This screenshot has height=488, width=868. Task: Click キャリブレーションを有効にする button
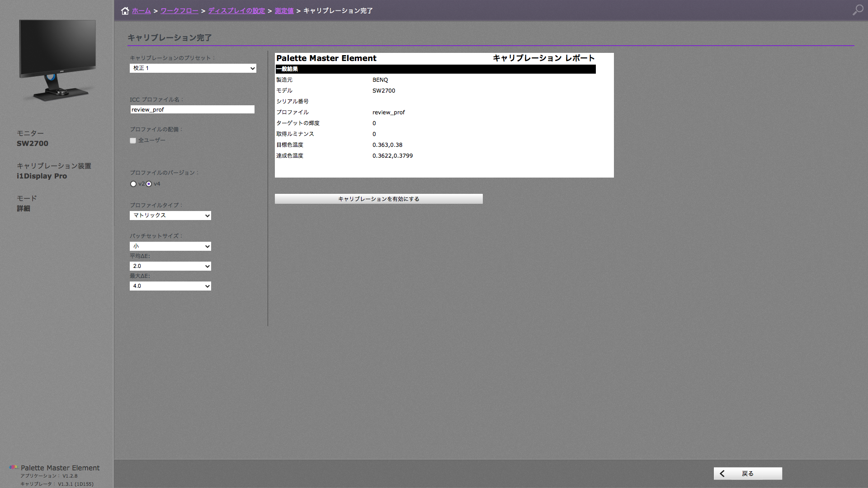[379, 199]
